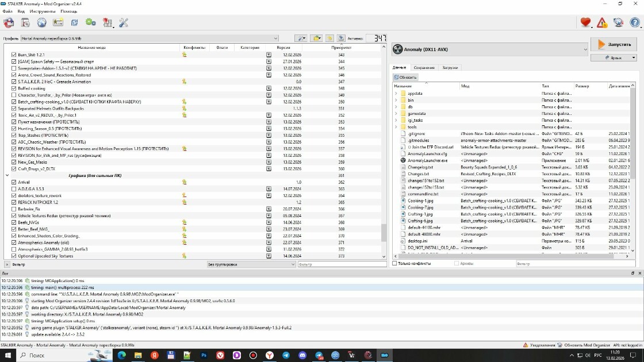Open the Инструменты menu
This screenshot has height=362, width=644.
point(43,11)
